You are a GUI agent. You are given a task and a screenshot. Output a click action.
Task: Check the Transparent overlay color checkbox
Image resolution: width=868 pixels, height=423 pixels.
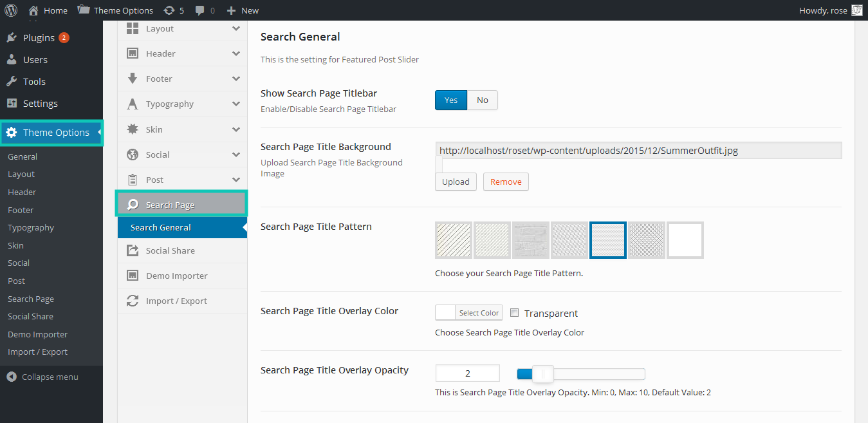514,313
